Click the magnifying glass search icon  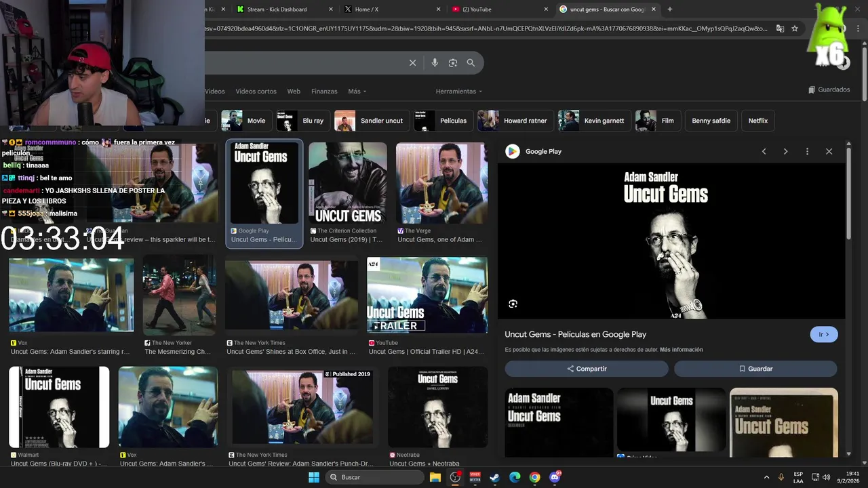pos(471,63)
